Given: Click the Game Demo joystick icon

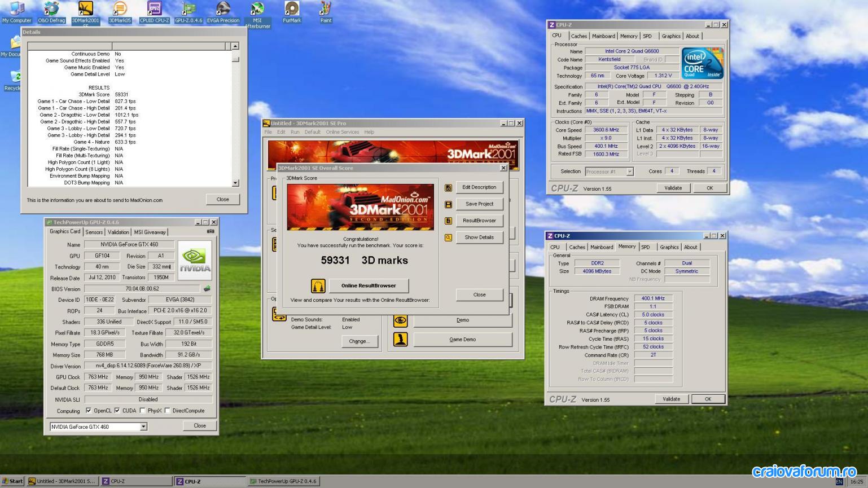Looking at the screenshot, I should (400, 340).
